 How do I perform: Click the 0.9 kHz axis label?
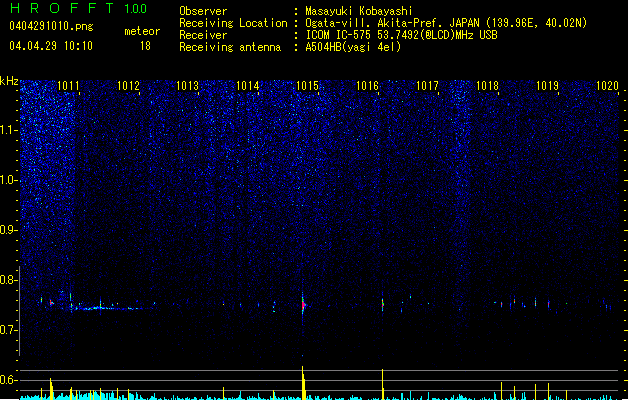pos(8,230)
